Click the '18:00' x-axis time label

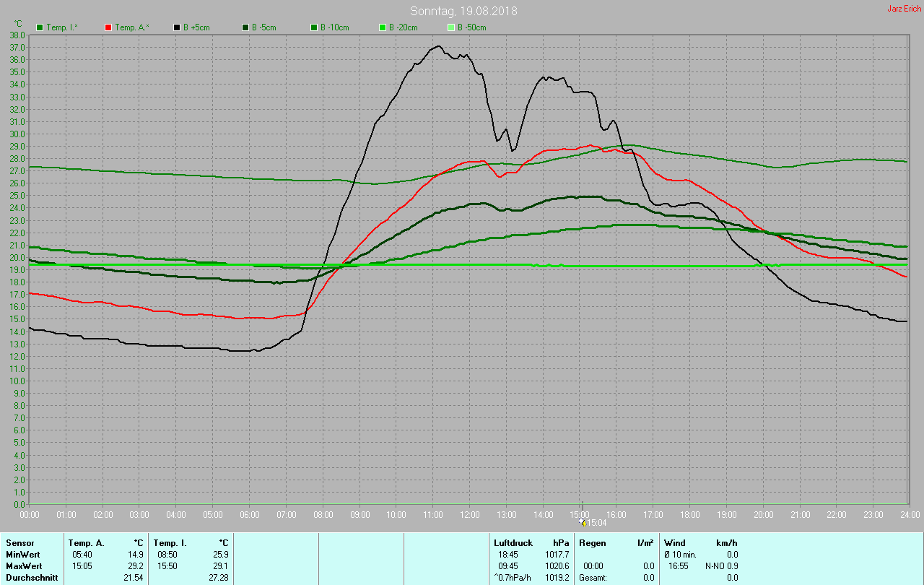[x=690, y=515]
